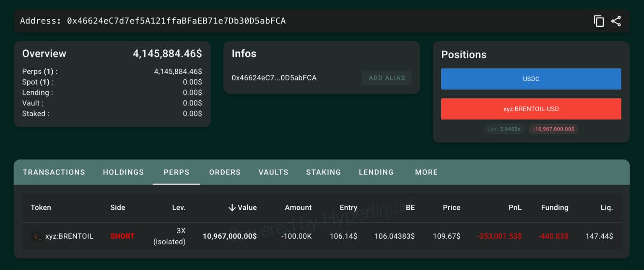Viewport: 644px width, 270px height.
Task: Expand the More menu tab
Action: (426, 172)
